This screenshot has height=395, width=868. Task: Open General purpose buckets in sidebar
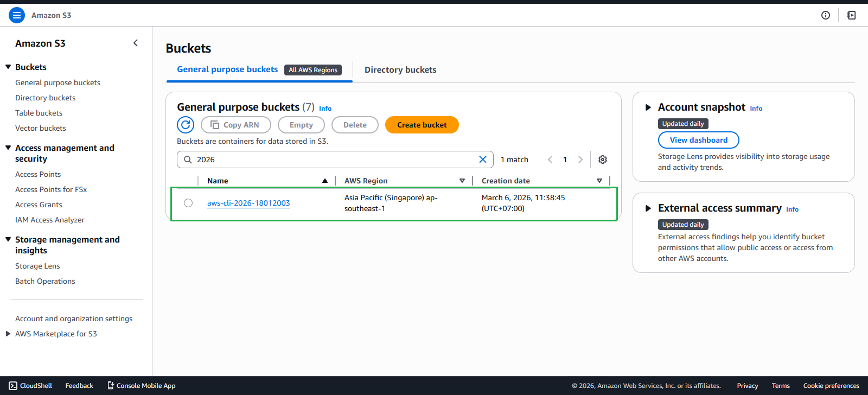(58, 82)
